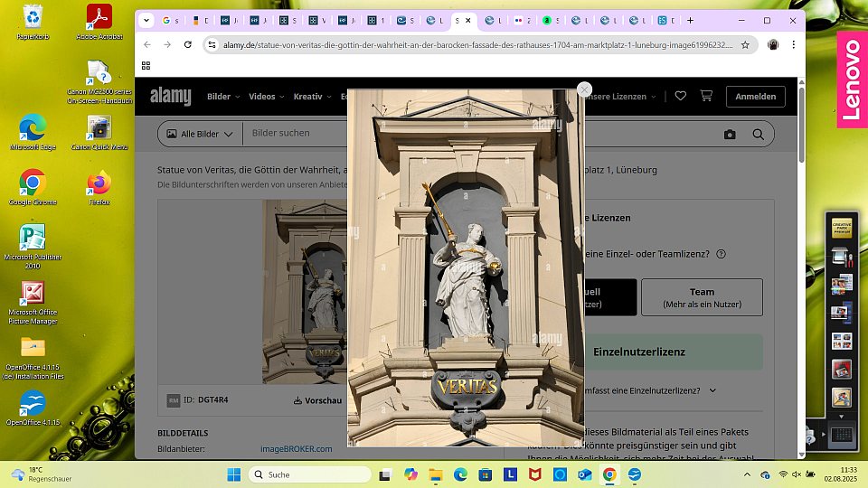Launch Firefox from desktop
This screenshot has width=868, height=488.
point(99,188)
